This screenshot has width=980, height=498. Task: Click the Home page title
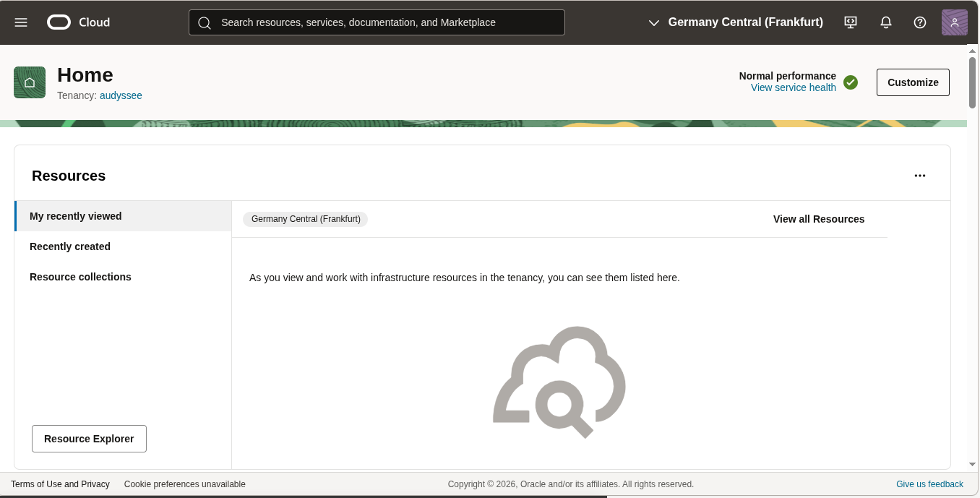pos(85,75)
